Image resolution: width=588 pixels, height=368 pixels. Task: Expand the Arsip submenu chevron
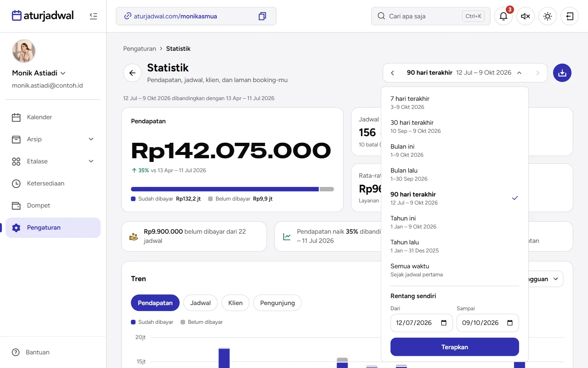click(x=91, y=139)
